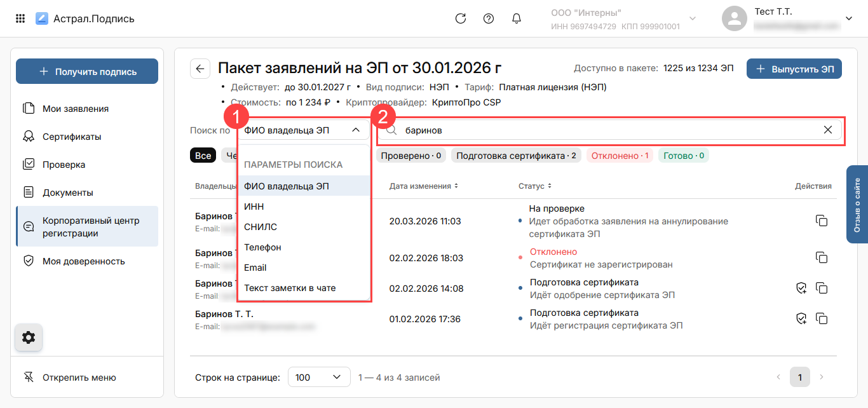Viewport: 868px width, 408px height.
Task: Expand the organization selector ООО "Интерны"
Action: click(x=693, y=18)
